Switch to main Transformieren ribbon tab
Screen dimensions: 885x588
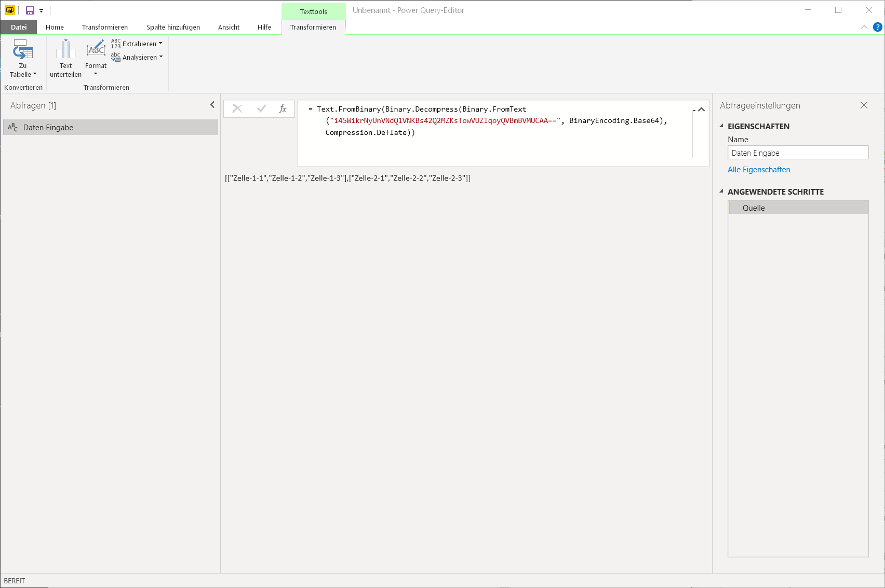coord(104,27)
